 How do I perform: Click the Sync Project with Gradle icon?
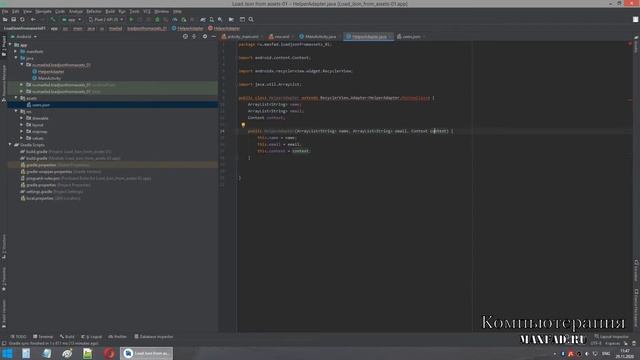pyautogui.click(x=203, y=20)
